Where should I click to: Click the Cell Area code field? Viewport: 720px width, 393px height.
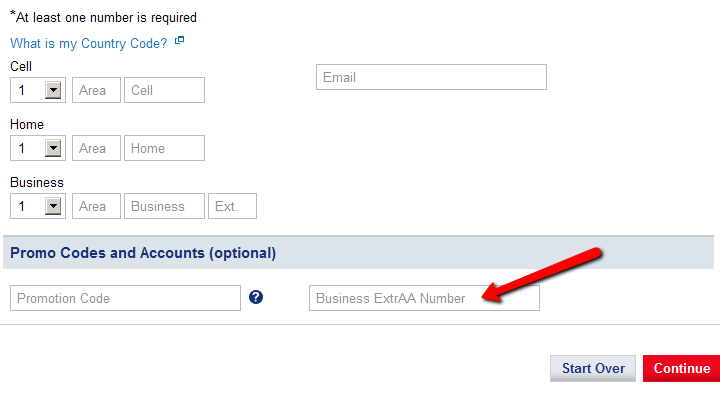tap(96, 90)
